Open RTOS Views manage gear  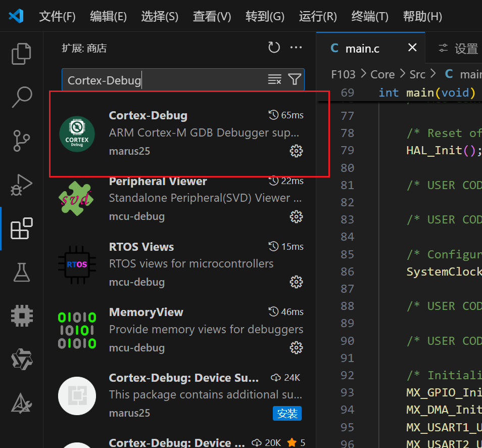tap(297, 282)
